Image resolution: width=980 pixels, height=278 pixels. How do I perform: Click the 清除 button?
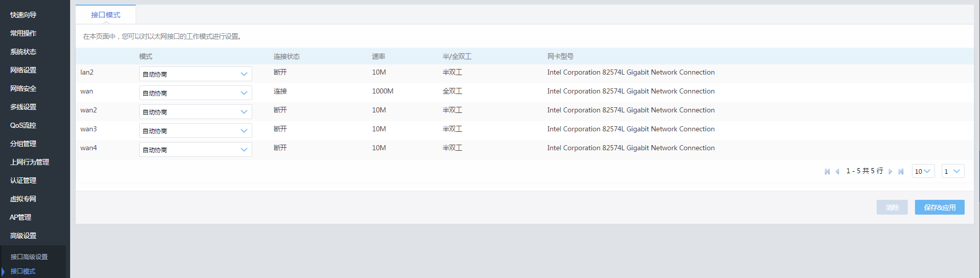point(891,207)
